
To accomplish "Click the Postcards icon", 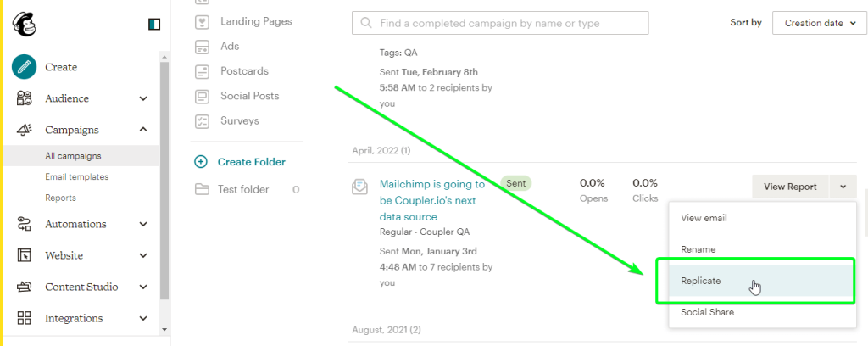I will [x=202, y=71].
